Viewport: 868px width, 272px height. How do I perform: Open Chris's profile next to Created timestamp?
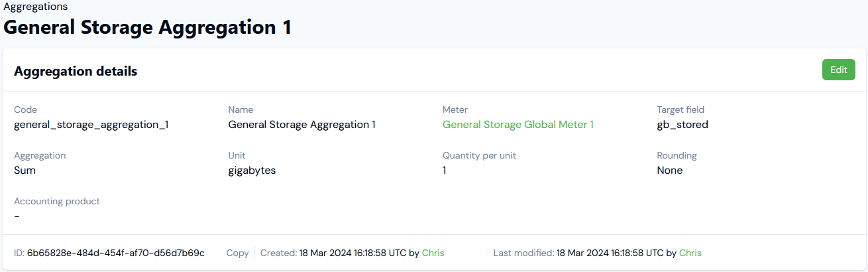coord(433,253)
